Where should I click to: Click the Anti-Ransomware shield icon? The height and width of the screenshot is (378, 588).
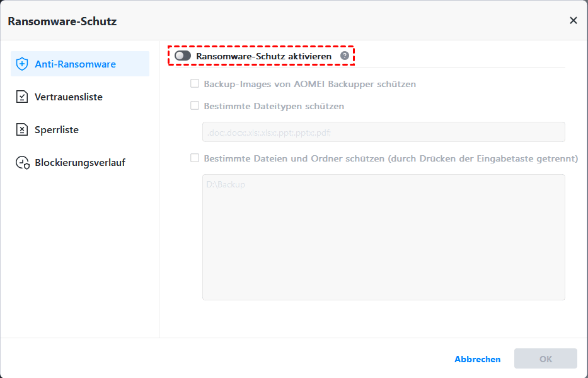23,64
